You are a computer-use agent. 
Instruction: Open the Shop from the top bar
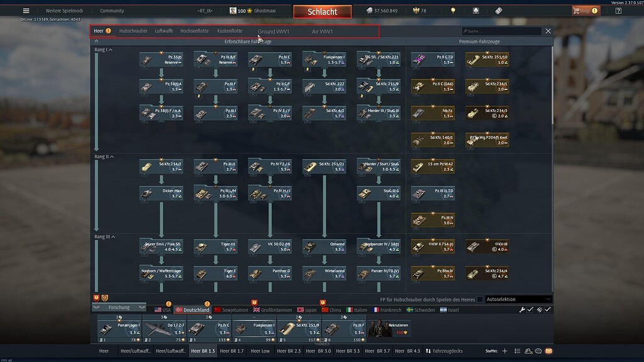585,11
